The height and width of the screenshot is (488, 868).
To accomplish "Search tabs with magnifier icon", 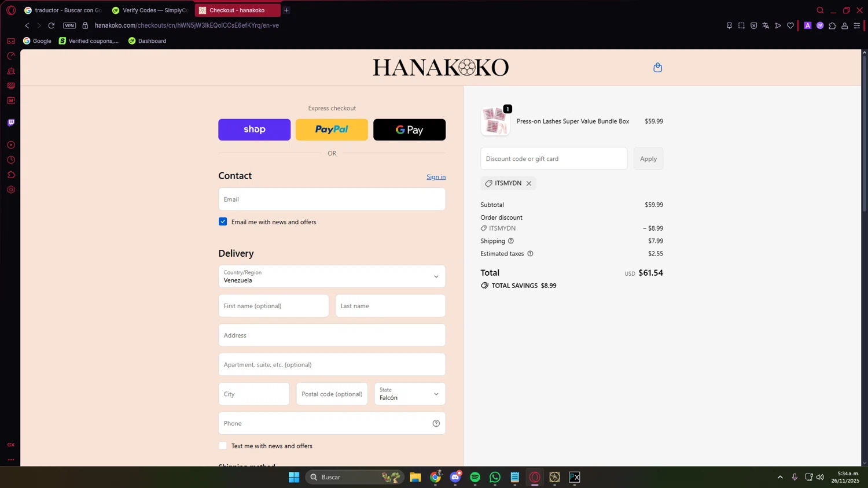I will click(820, 10).
